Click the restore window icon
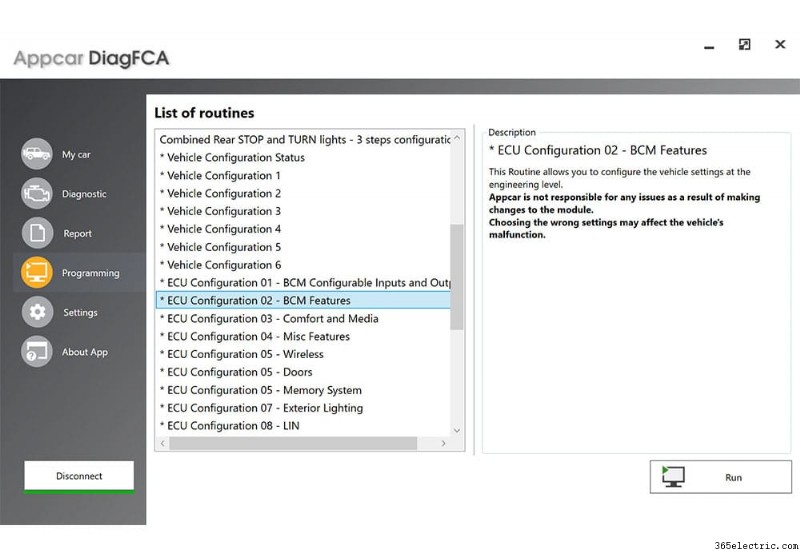 (744, 44)
